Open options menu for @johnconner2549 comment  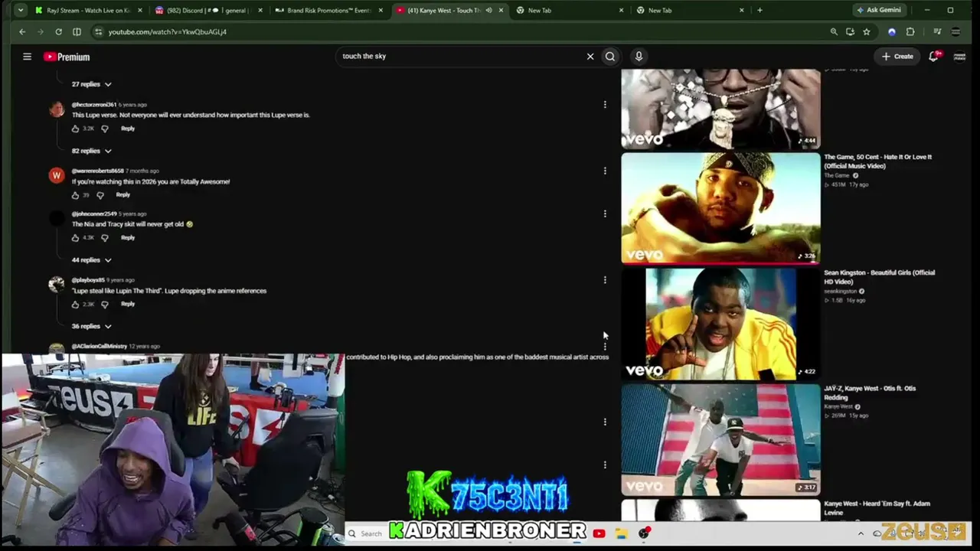pyautogui.click(x=605, y=214)
